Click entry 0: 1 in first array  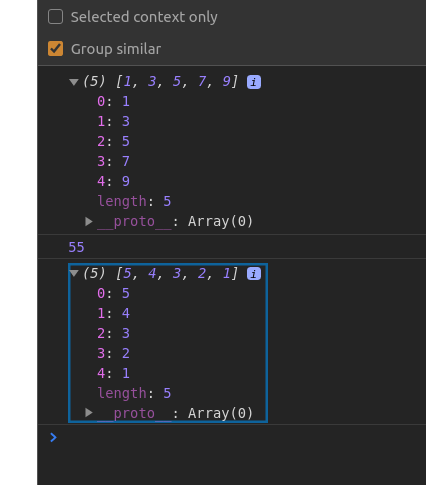(x=113, y=101)
